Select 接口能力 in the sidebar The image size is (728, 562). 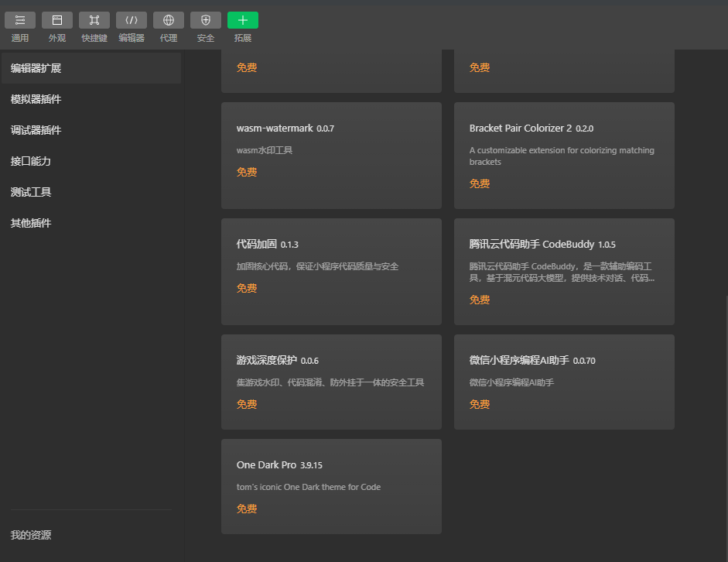91,161
